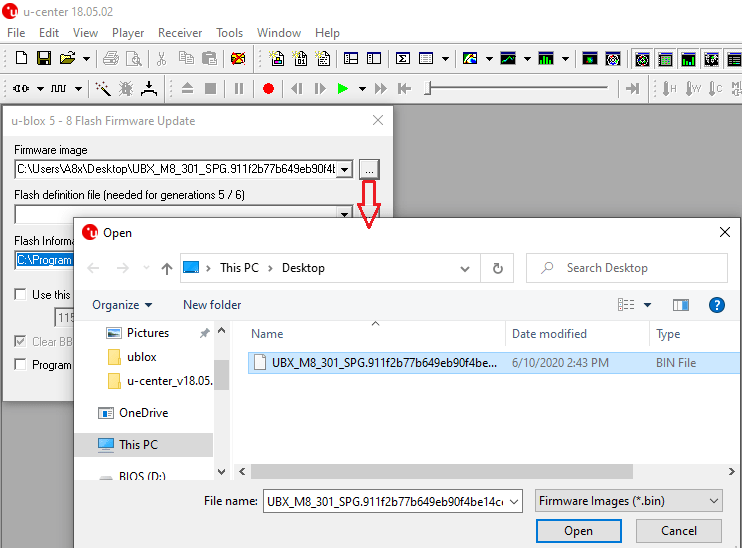Select the UBX_M8_301_SPG .bin file row
The width and height of the screenshot is (742, 548).
[x=493, y=363]
